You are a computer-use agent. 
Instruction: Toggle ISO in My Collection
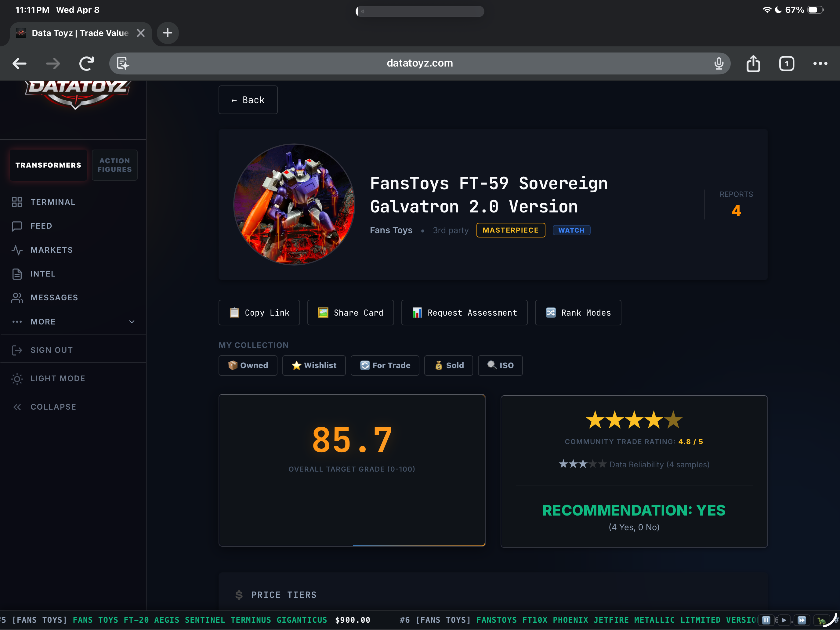pyautogui.click(x=500, y=365)
